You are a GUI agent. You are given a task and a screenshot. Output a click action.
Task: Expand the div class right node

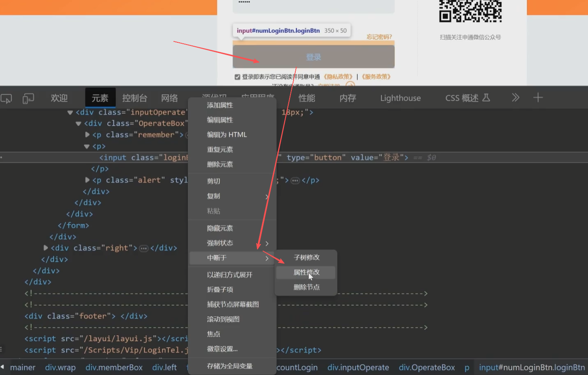coord(45,248)
